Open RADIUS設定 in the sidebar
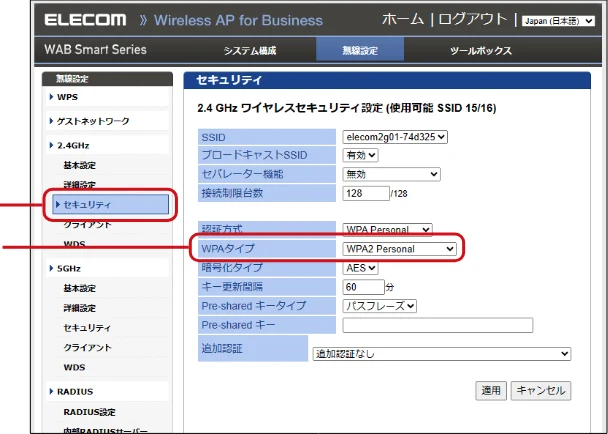The image size is (608, 434). (90, 412)
